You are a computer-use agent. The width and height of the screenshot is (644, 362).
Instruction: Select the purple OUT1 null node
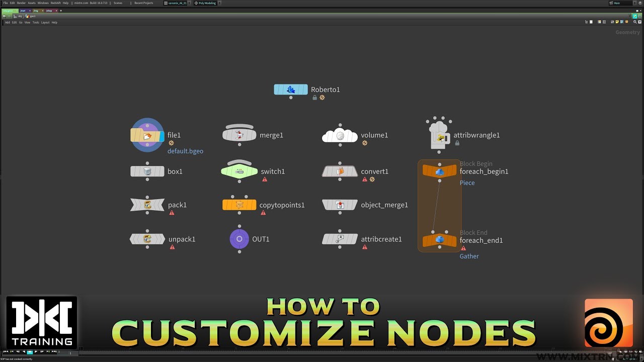(x=239, y=239)
